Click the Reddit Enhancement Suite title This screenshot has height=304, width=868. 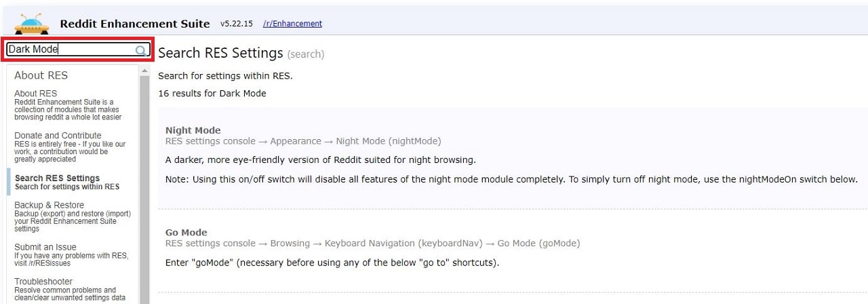click(135, 23)
